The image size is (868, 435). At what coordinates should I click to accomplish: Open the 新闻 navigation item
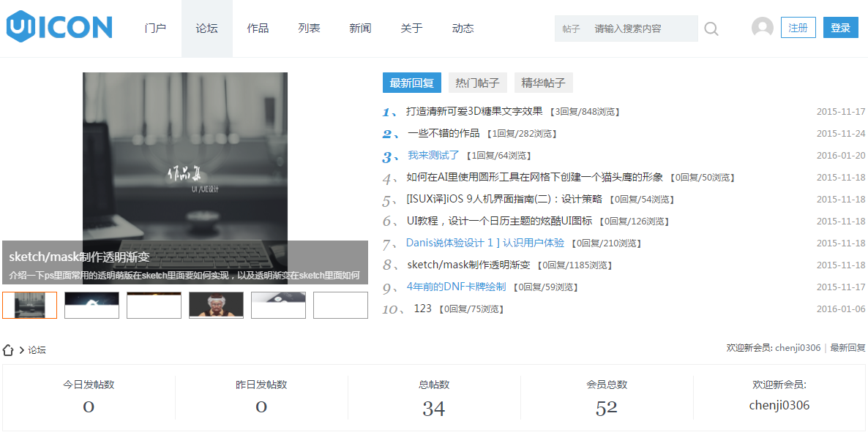(x=360, y=29)
